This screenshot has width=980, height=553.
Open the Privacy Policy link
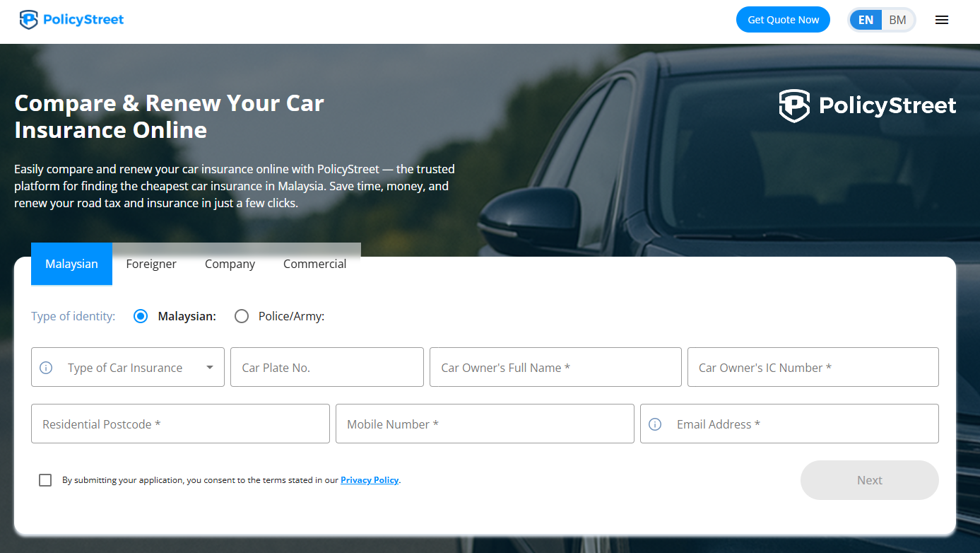(x=370, y=480)
